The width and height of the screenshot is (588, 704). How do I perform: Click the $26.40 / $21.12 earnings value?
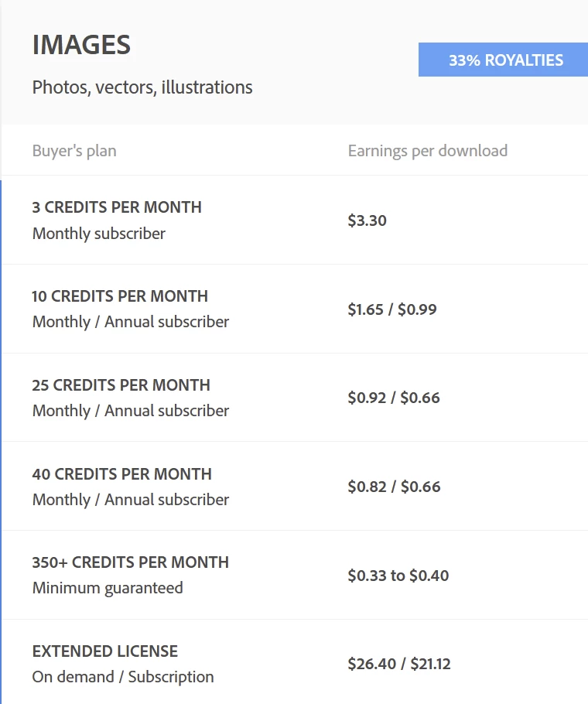click(x=399, y=664)
